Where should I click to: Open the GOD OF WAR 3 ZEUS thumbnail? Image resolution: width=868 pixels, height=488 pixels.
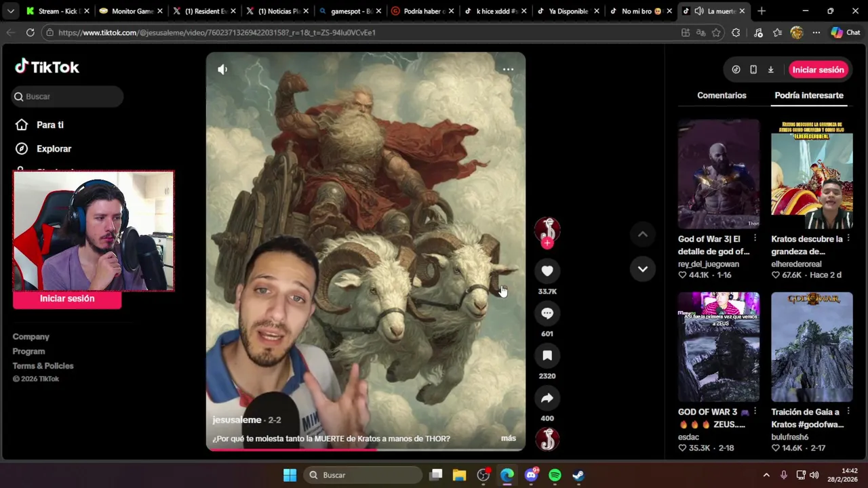coord(719,347)
